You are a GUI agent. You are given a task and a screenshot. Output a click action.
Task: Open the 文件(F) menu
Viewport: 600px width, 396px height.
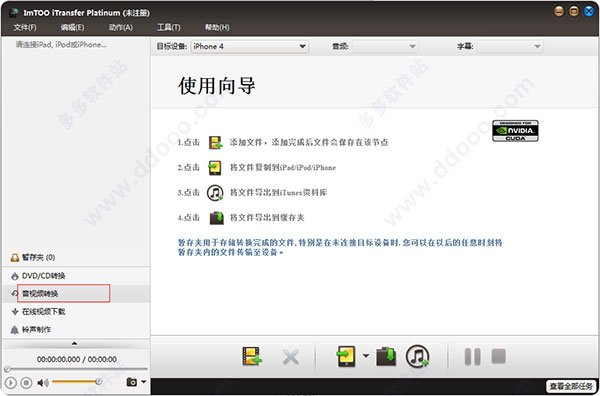(25, 28)
